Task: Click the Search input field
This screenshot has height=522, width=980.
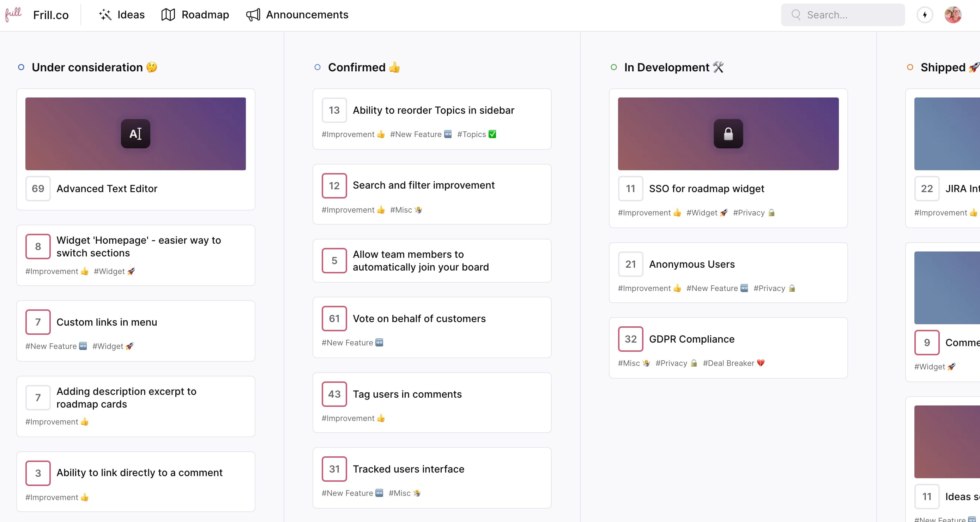Action: tap(842, 15)
